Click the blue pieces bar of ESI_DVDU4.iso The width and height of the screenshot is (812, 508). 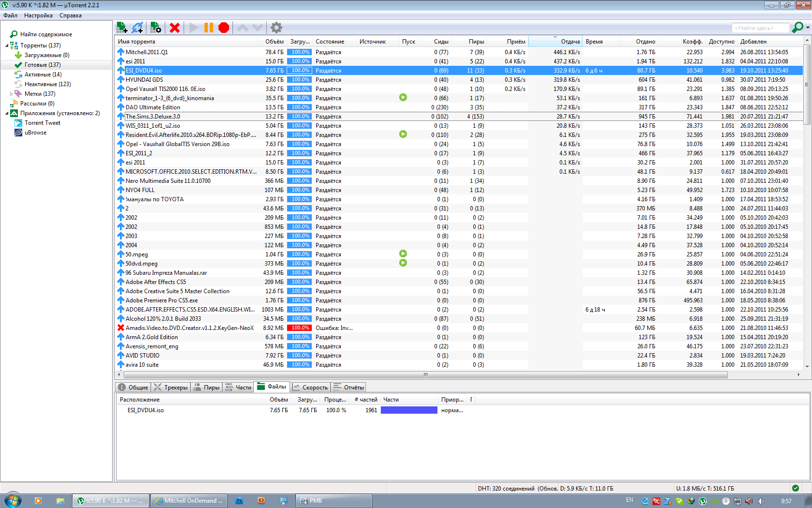[409, 410]
